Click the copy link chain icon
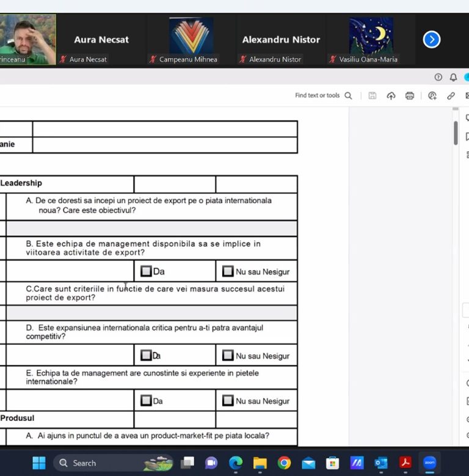This screenshot has width=469, height=476. click(x=451, y=95)
